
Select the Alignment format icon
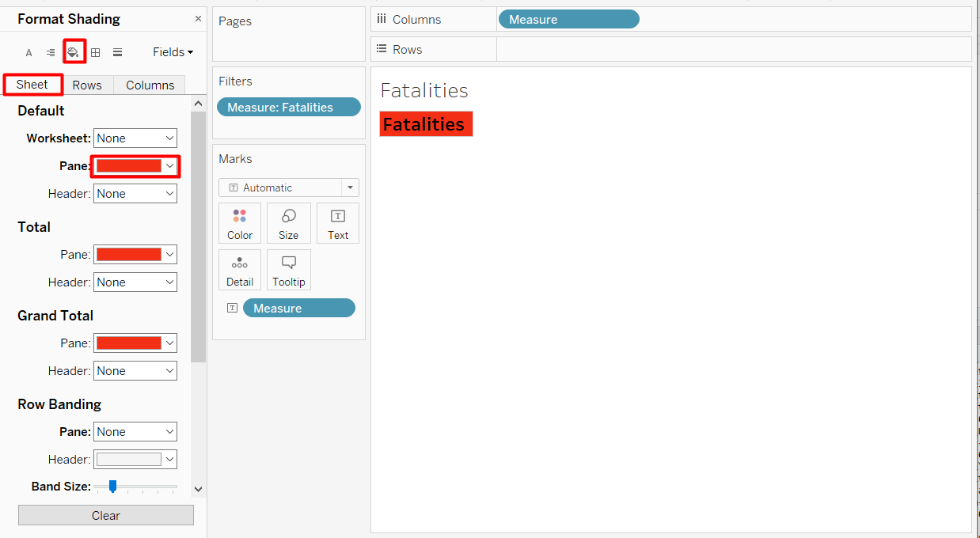[51, 53]
